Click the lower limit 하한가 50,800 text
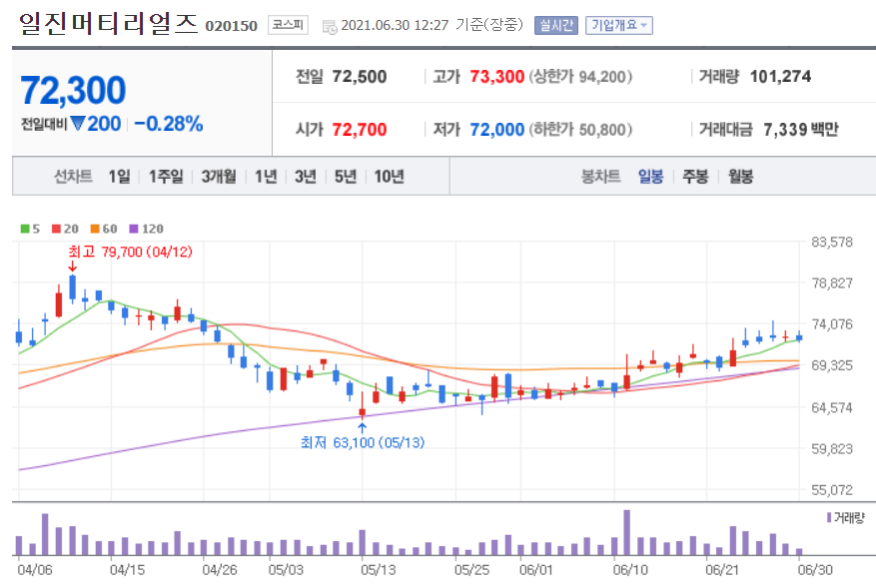This screenshot has width=876, height=588. click(580, 130)
